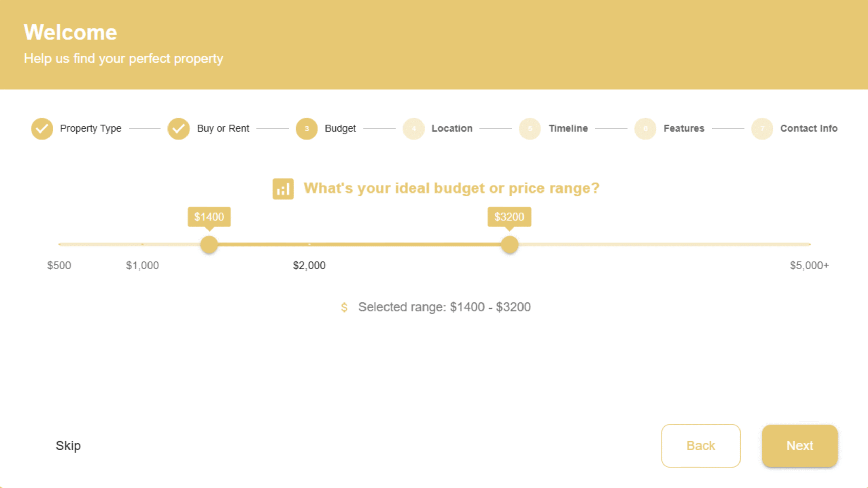Image resolution: width=868 pixels, height=488 pixels.
Task: Click the Timeline step number 5 circle
Action: [x=530, y=129]
